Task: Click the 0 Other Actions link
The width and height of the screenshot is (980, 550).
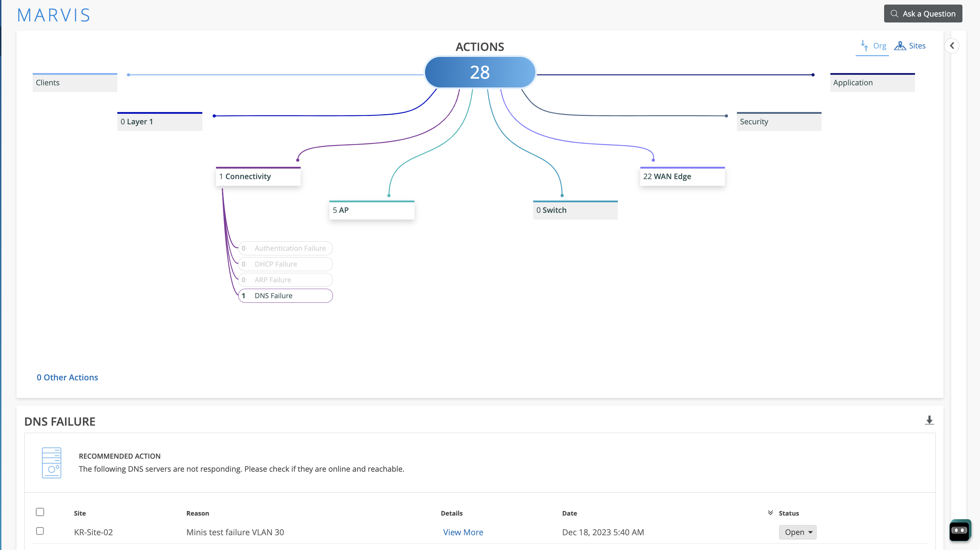Action: (x=67, y=377)
